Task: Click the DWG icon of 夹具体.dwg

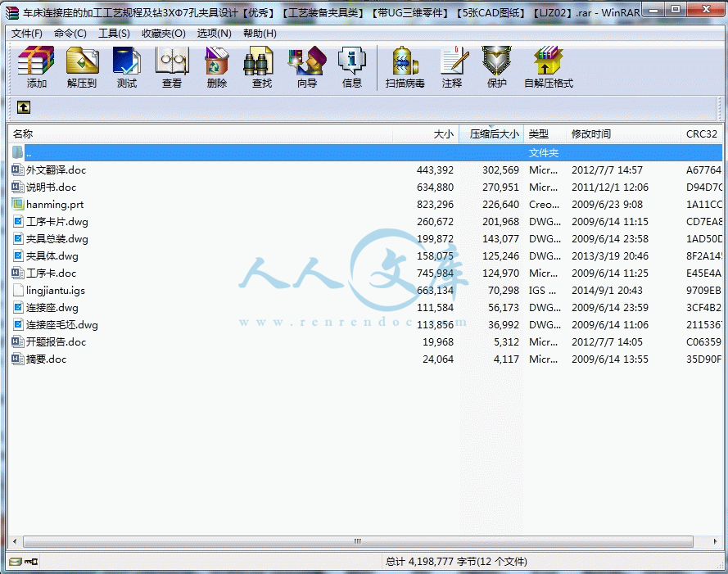Action: coord(18,256)
